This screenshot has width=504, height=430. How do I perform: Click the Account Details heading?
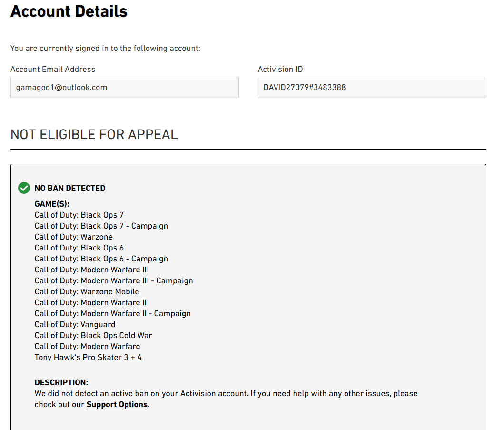click(69, 11)
